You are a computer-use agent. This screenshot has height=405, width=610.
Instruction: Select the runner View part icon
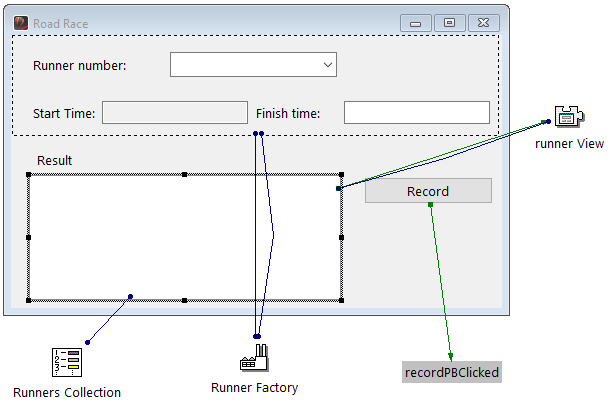[568, 118]
